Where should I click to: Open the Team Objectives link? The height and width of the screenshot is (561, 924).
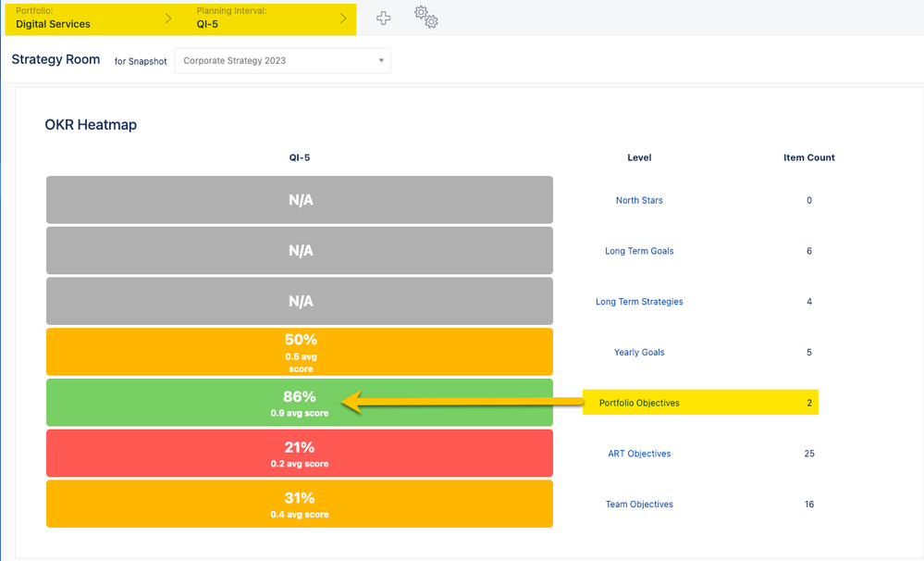(x=639, y=505)
